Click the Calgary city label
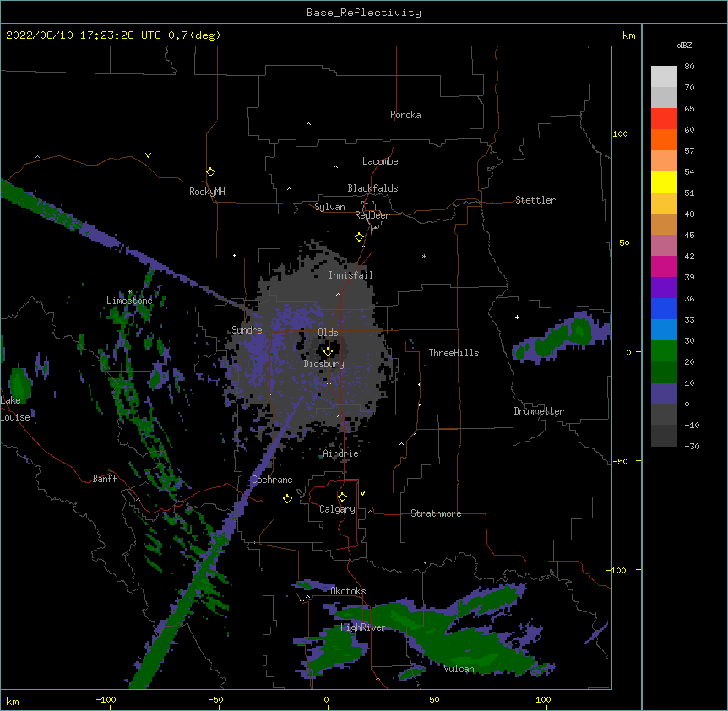 coord(338,509)
